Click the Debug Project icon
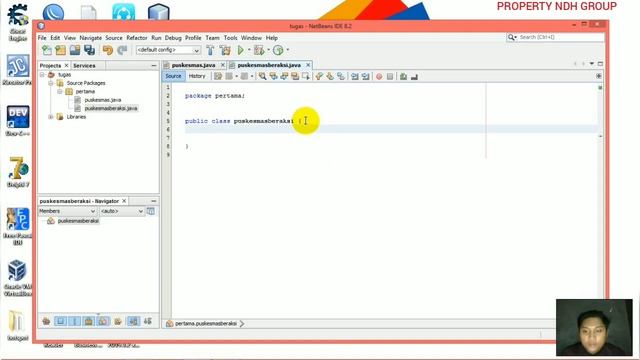This screenshot has width=640, height=360. click(x=259, y=50)
